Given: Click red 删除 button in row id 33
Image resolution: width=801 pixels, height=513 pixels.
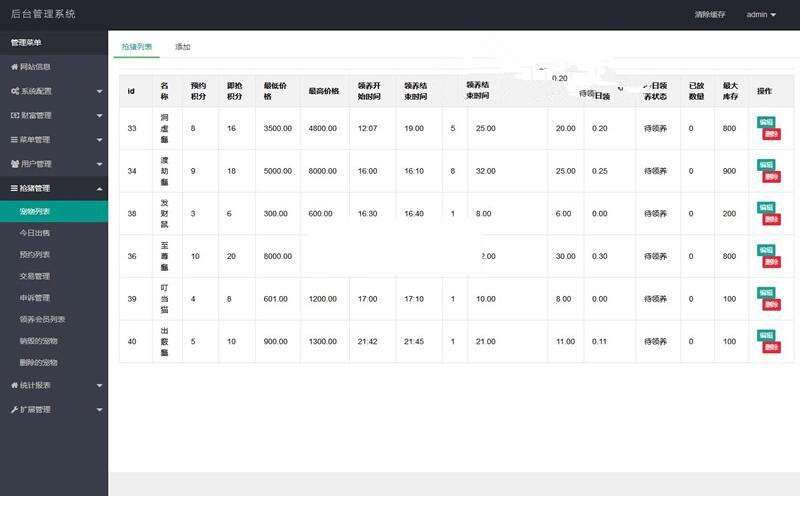Looking at the screenshot, I should click(771, 134).
